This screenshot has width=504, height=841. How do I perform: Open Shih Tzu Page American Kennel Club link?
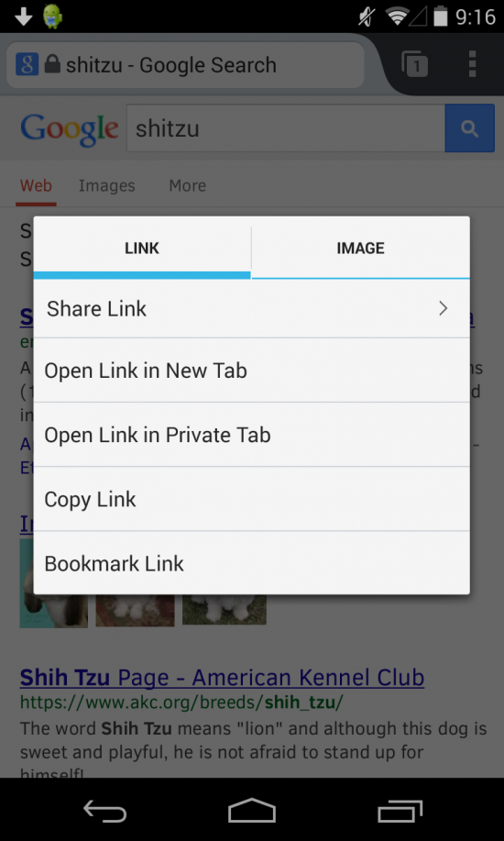[x=222, y=678]
